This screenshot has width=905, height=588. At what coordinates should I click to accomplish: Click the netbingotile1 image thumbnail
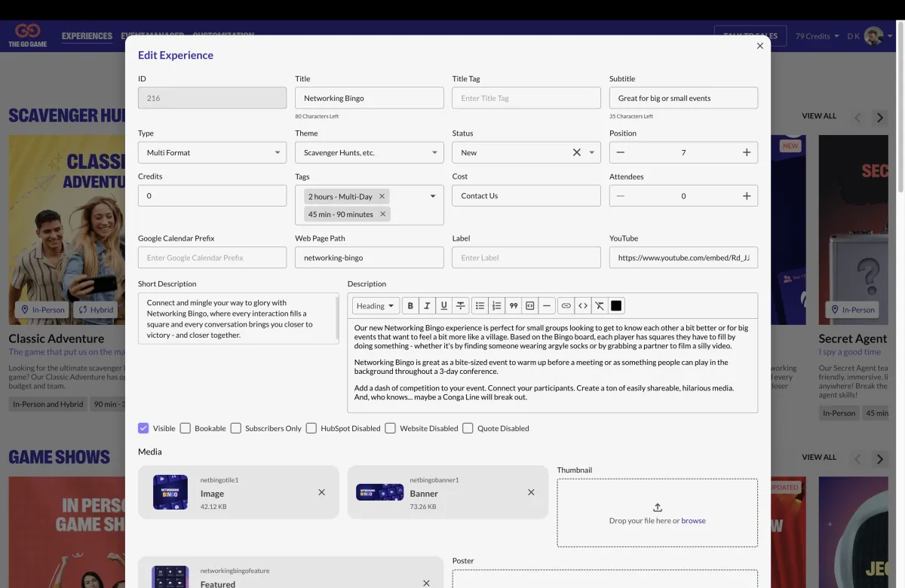(x=170, y=492)
